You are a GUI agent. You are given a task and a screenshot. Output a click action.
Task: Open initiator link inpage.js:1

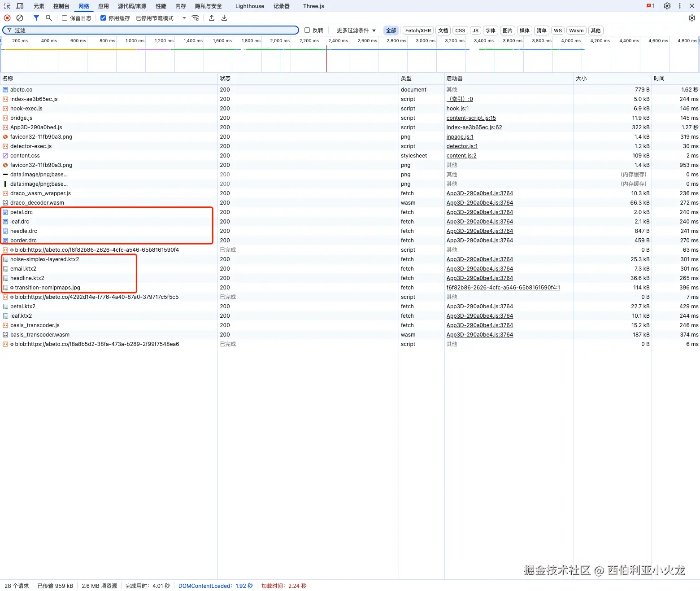point(460,137)
